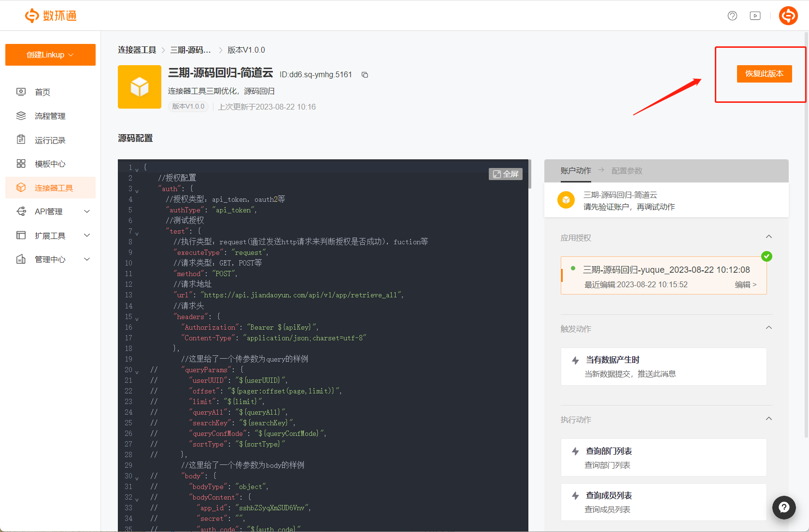Click 编辑 link on authorized account

coord(746,284)
